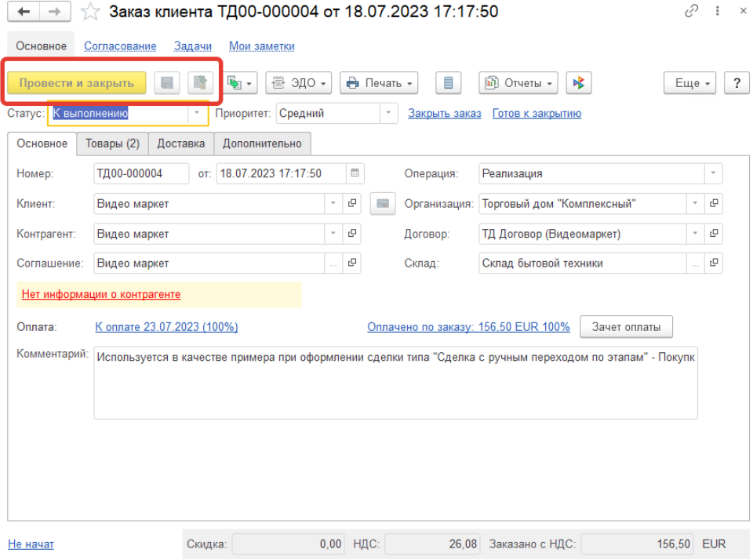This screenshot has height=560, width=753.
Task: Save the document with the floppy icon
Action: point(166,83)
